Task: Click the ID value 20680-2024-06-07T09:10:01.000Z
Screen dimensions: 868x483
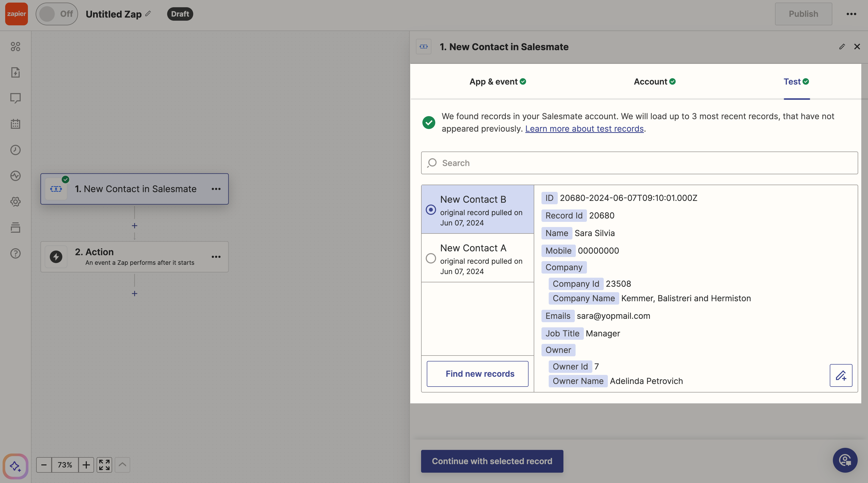Action: click(x=629, y=198)
